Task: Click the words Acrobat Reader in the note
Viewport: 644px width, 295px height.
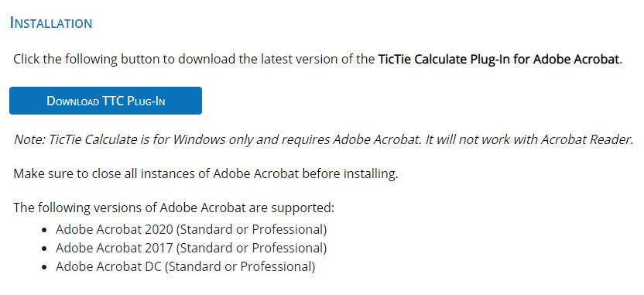Action: pos(587,139)
